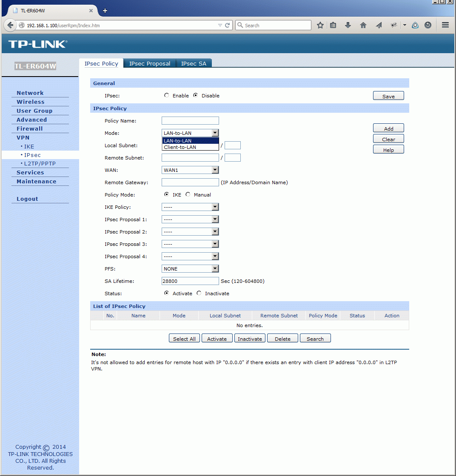456x476 pixels.
Task: Choose Client-to-LAN option in list
Action: [x=190, y=147]
